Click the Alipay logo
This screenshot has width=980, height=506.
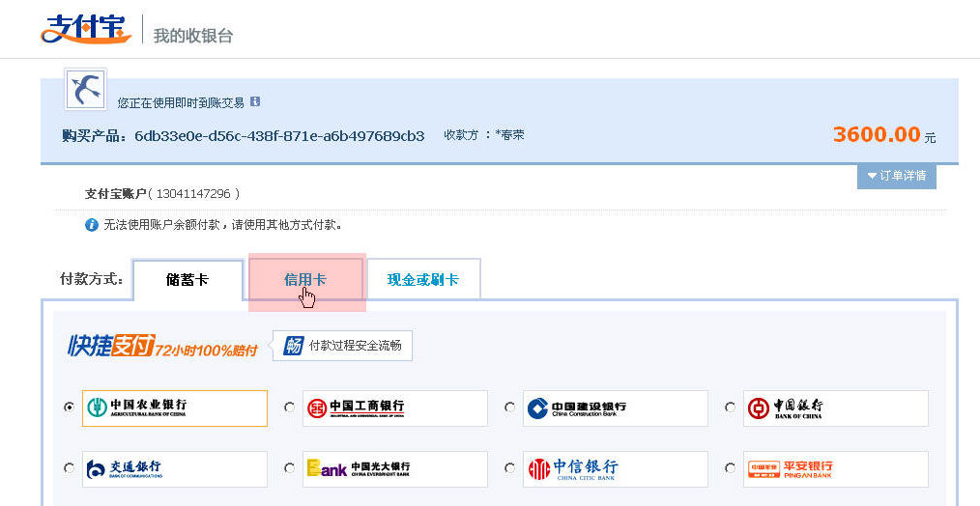[x=86, y=29]
